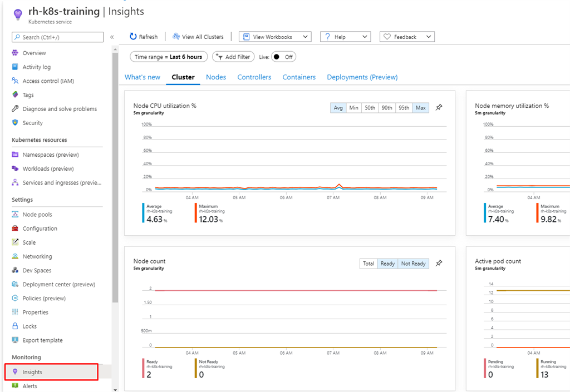Open the Help dropdown menu
The width and height of the screenshot is (570, 392).
point(345,37)
